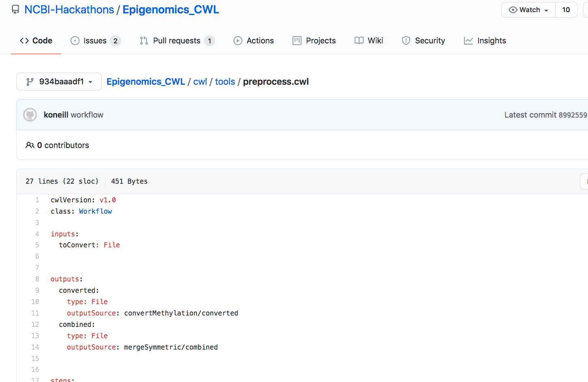Select line number 14
588x382 pixels.
[x=35, y=347]
